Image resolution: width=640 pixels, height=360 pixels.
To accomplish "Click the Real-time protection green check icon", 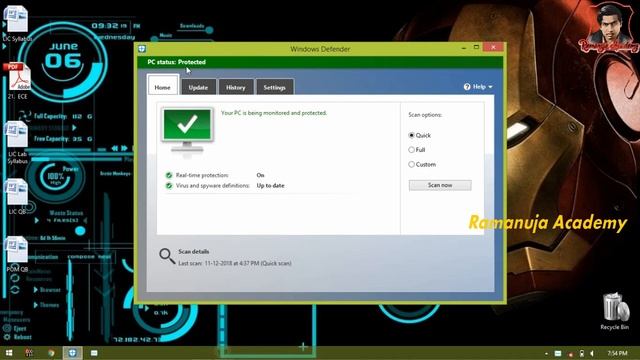I will [x=169, y=175].
